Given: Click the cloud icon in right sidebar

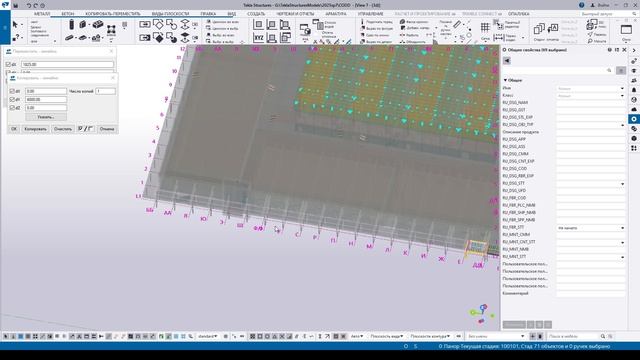Looking at the screenshot, I should (x=634, y=109).
